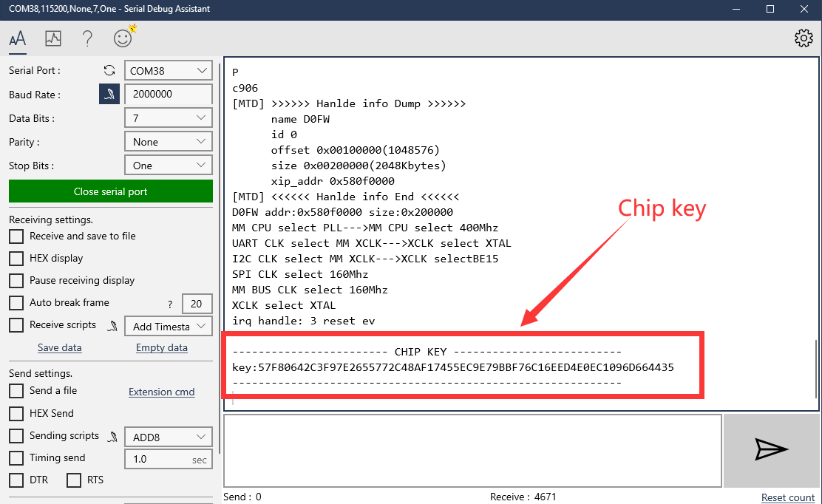822x504 pixels.
Task: Click the send arrow button
Action: tap(771, 450)
